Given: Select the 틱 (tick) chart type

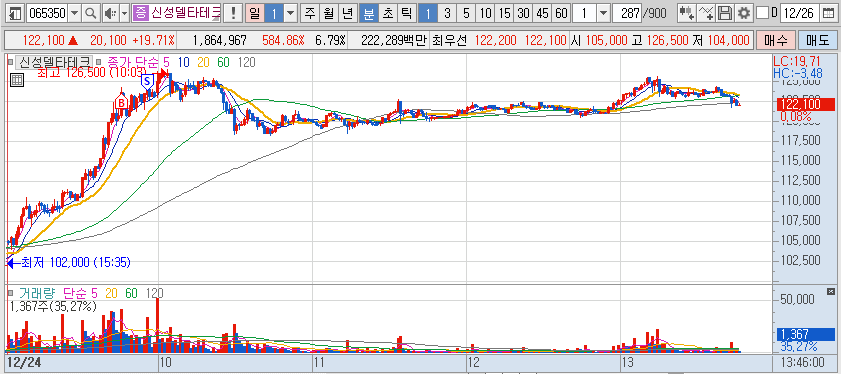Looking at the screenshot, I should tap(406, 13).
